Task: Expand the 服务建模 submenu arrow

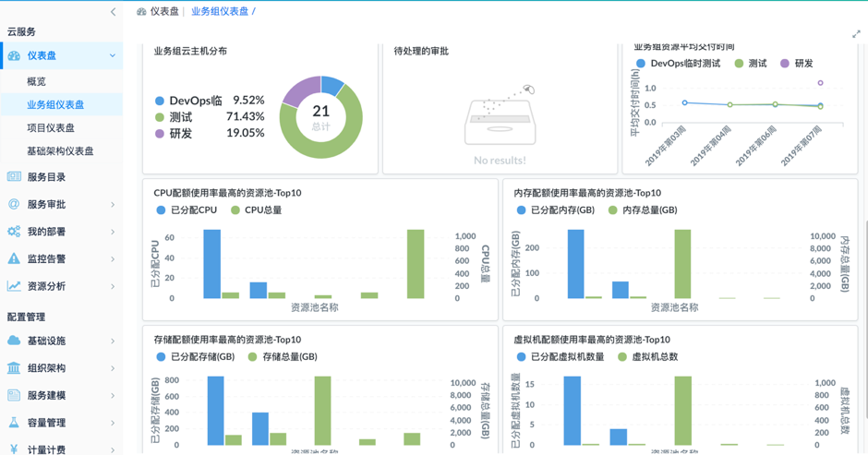Action: [x=113, y=395]
